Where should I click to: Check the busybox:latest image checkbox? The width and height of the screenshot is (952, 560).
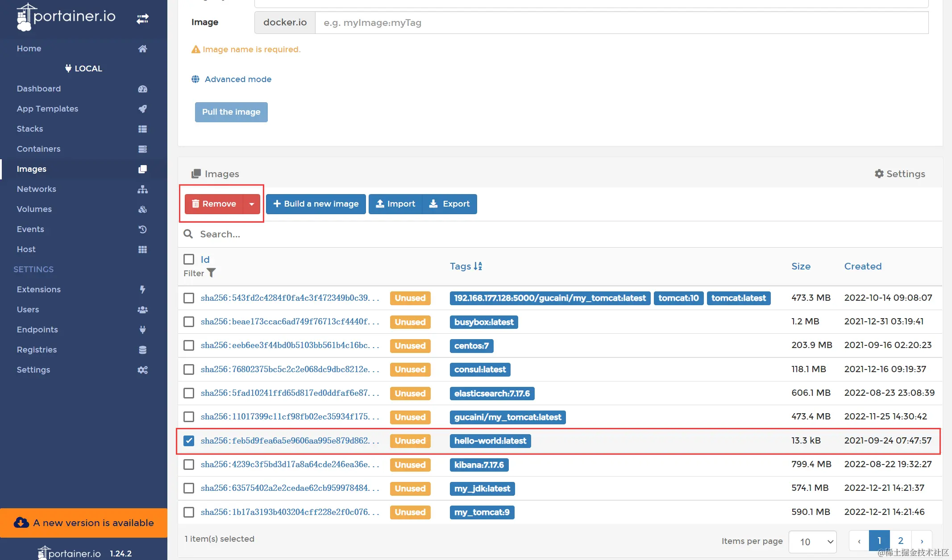[x=189, y=322]
